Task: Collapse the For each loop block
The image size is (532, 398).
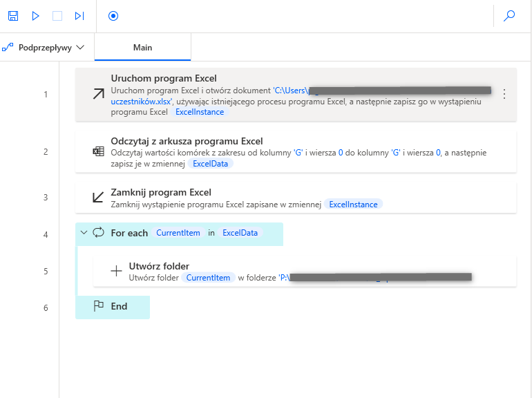Action: point(84,233)
